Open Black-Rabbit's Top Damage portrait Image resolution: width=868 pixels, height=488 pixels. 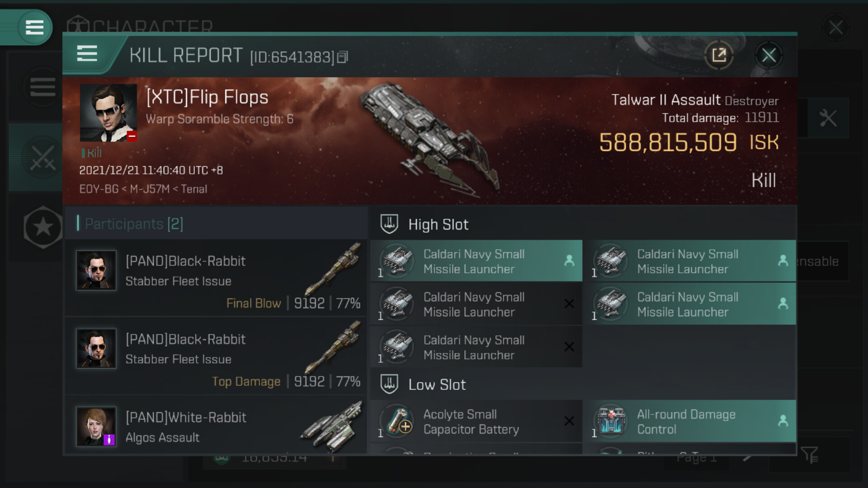(96, 348)
